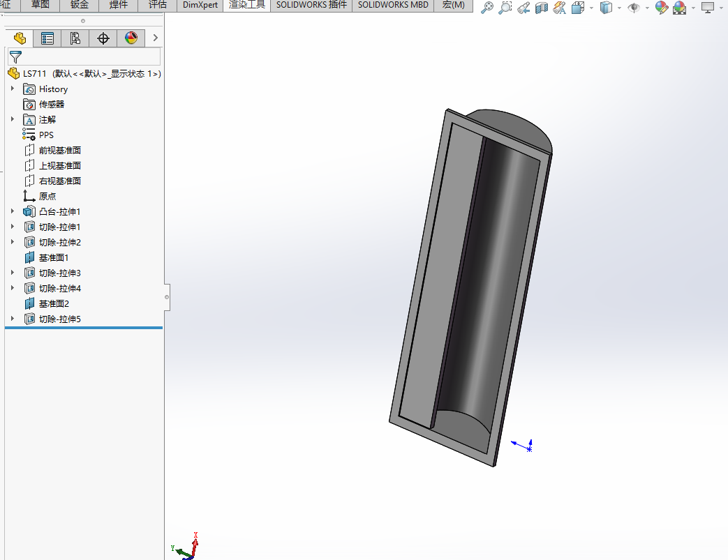Open the Hide/Show Items dropdown arrow
Image resolution: width=728 pixels, height=560 pixels.
pyautogui.click(x=647, y=8)
